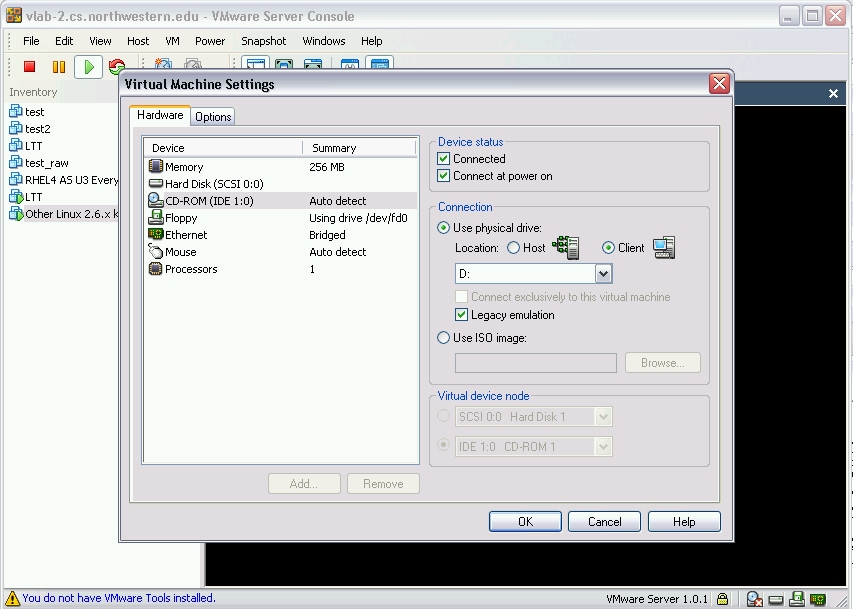
Task: Choose the Host location radio button
Action: coord(513,248)
